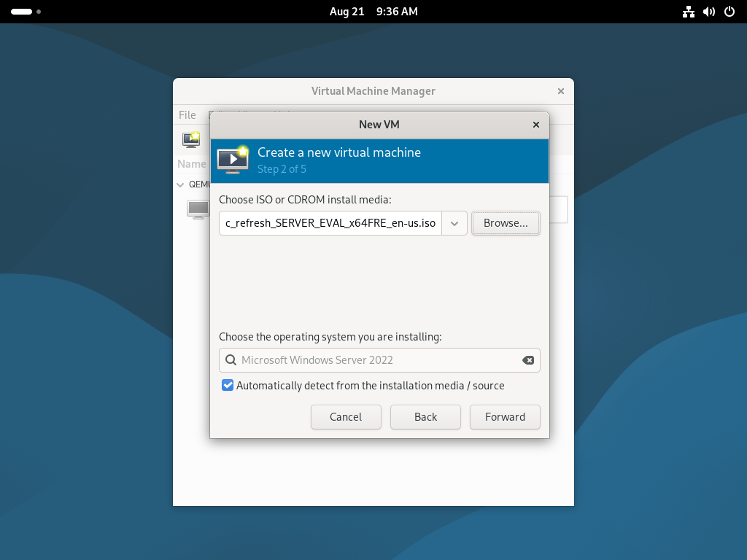
Task: Select the VM monitor icon in list
Action: click(x=198, y=209)
